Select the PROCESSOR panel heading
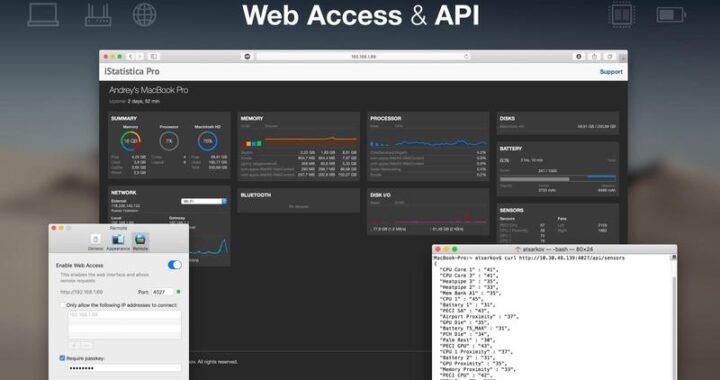Screen dimensions: 720x380 [x=386, y=118]
